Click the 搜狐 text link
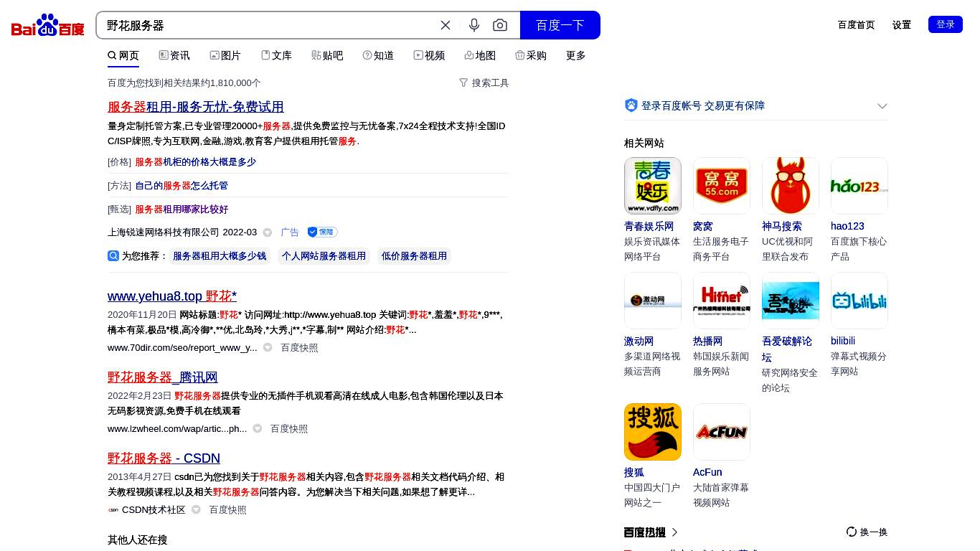The height and width of the screenshot is (551, 980). [x=634, y=472]
